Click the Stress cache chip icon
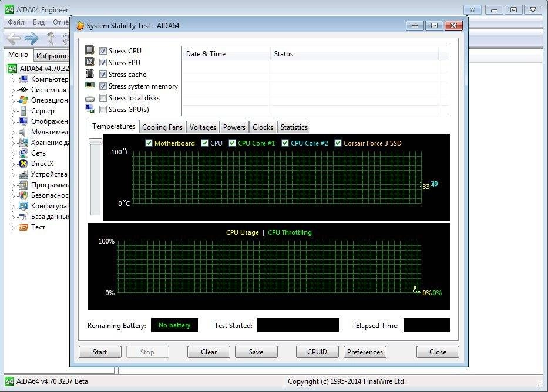This screenshot has height=392, width=548. 90,74
